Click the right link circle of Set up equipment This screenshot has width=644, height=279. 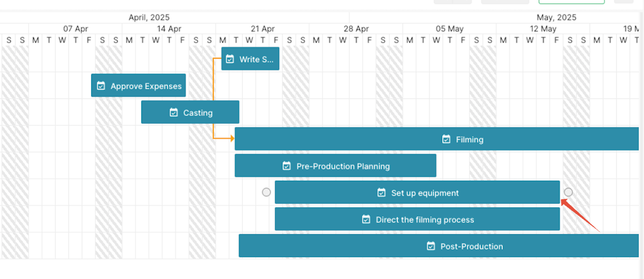click(568, 192)
